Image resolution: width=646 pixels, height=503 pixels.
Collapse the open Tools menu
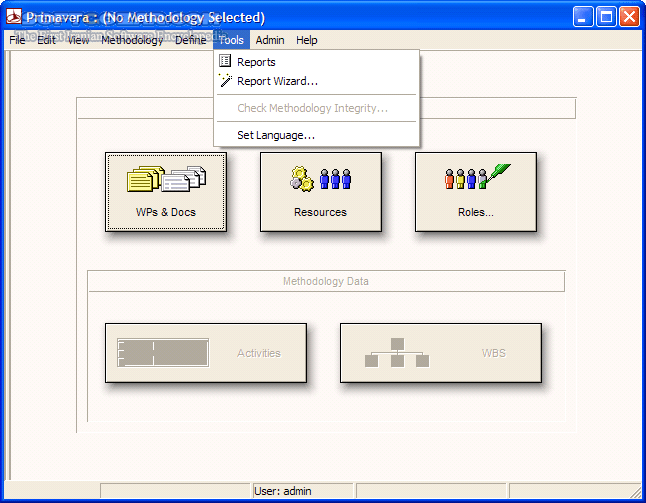coord(231,40)
